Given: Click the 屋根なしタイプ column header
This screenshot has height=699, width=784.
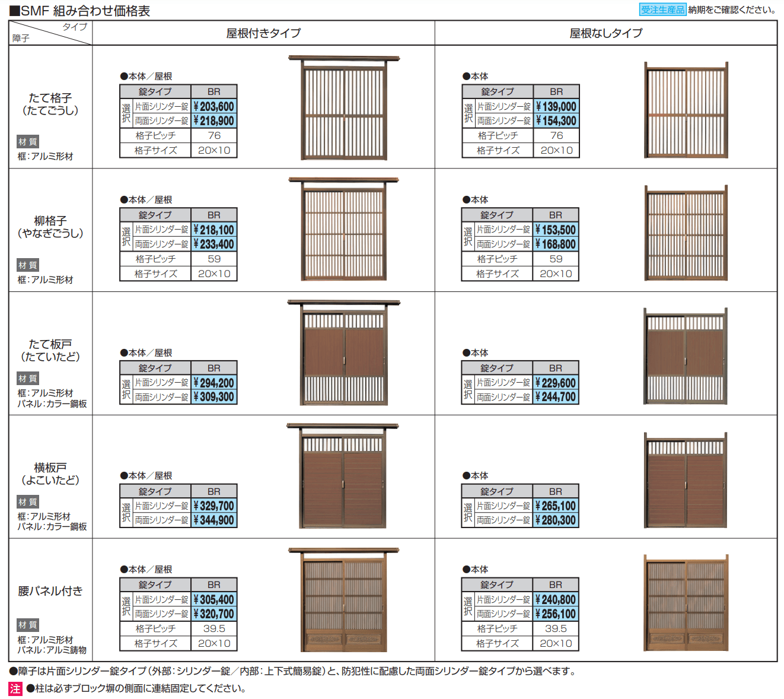Looking at the screenshot, I should pos(605,33).
